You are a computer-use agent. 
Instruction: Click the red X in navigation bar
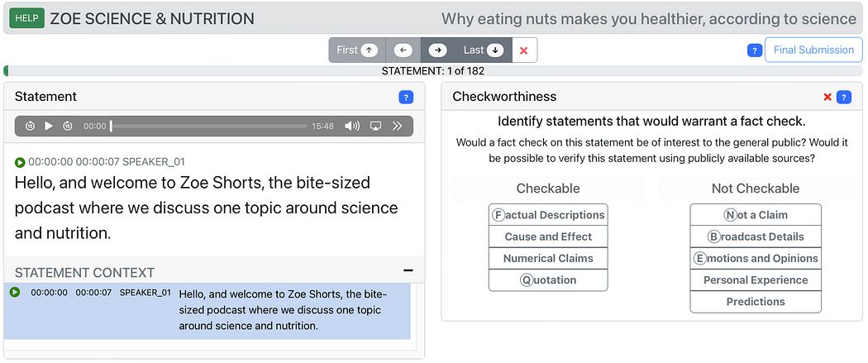[x=523, y=50]
